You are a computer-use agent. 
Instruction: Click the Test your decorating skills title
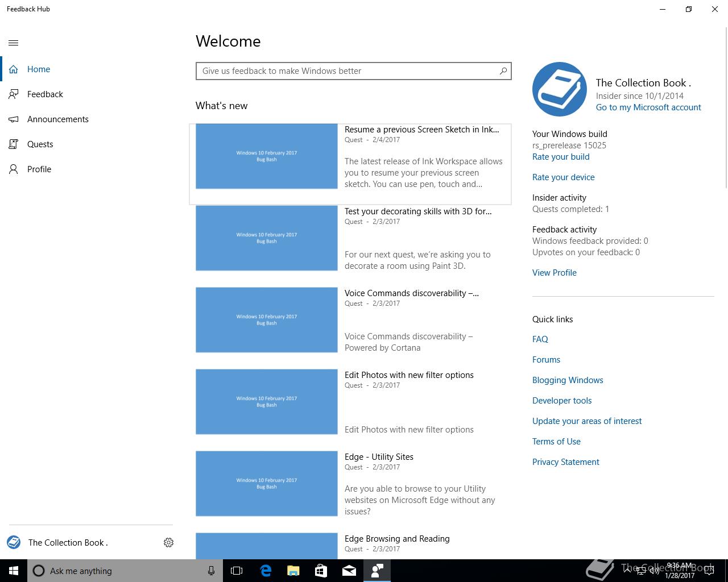pos(418,211)
